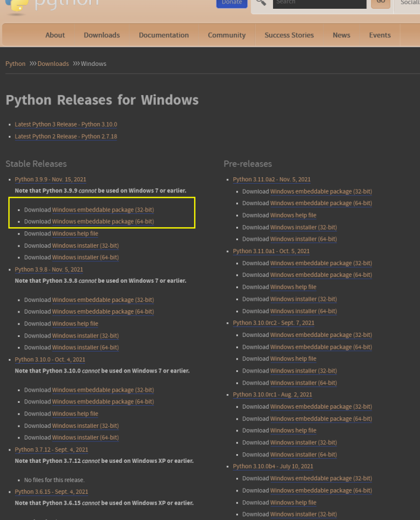The image size is (420, 520).
Task: Open Python 3.10.0b4 - July 10, 2021 pre-release
Action: click(x=272, y=466)
